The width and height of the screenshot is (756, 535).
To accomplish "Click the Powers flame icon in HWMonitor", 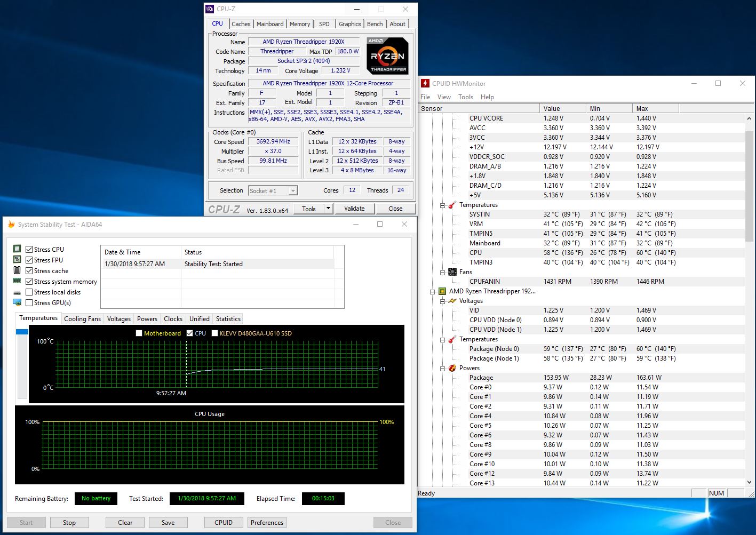I will point(452,368).
